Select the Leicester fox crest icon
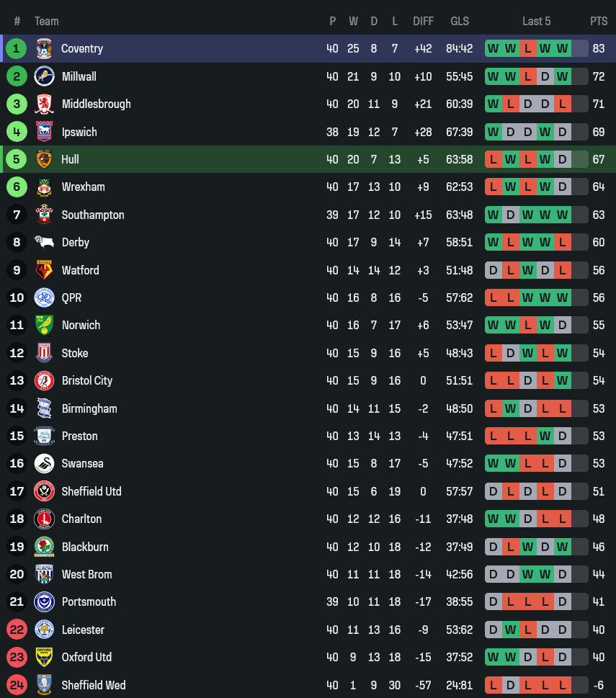This screenshot has height=698, width=616. click(x=44, y=630)
